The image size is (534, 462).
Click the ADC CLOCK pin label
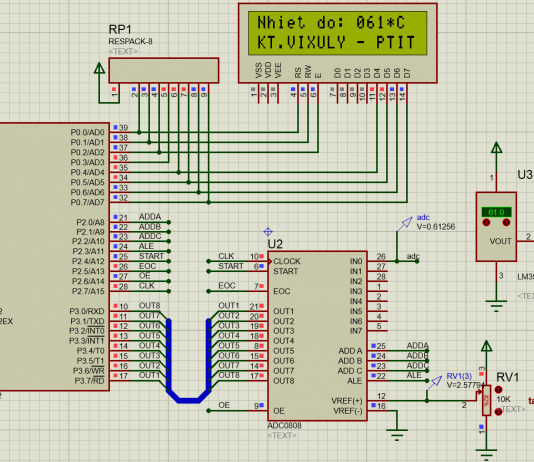click(287, 261)
